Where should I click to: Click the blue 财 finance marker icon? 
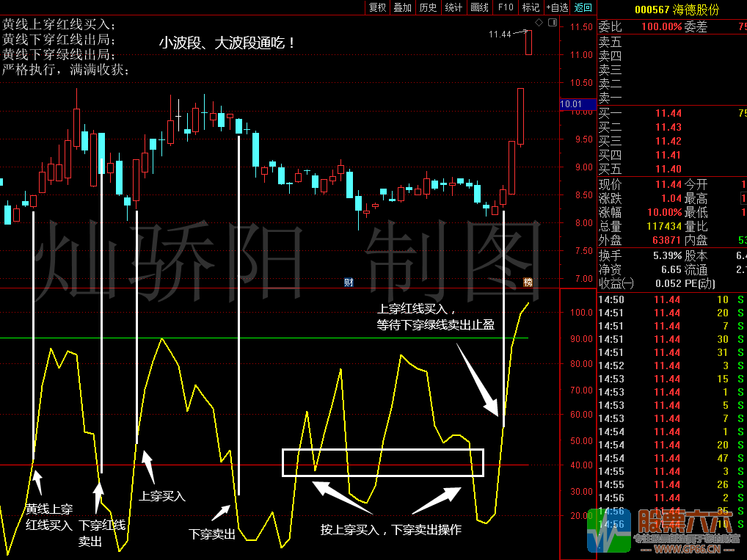click(x=349, y=282)
